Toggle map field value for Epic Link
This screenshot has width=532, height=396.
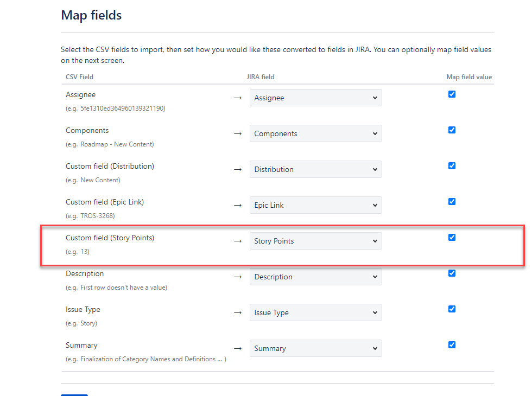pyautogui.click(x=452, y=201)
